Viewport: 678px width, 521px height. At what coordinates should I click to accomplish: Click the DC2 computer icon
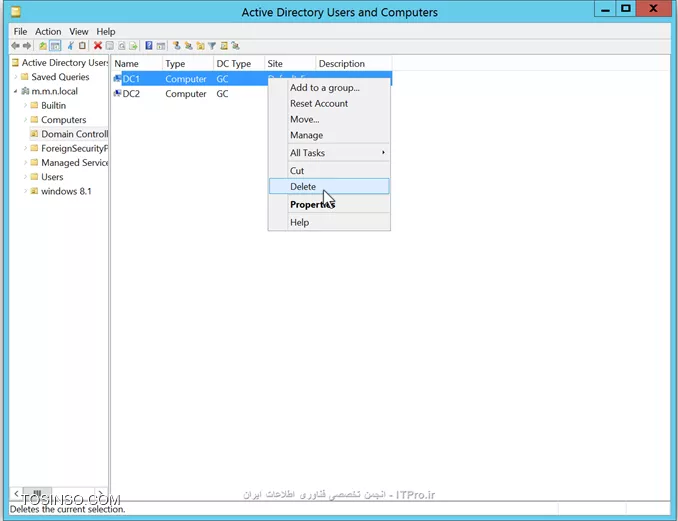pyautogui.click(x=117, y=93)
